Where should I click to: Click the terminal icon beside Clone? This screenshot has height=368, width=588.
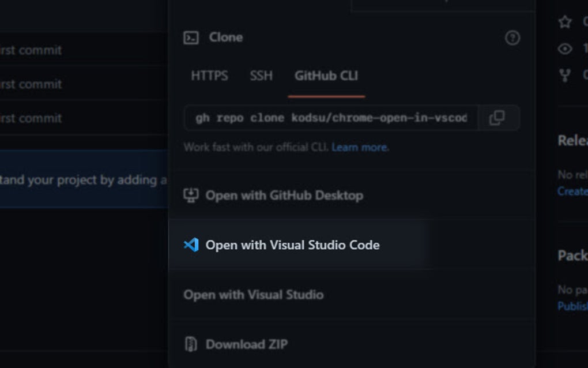click(x=191, y=37)
